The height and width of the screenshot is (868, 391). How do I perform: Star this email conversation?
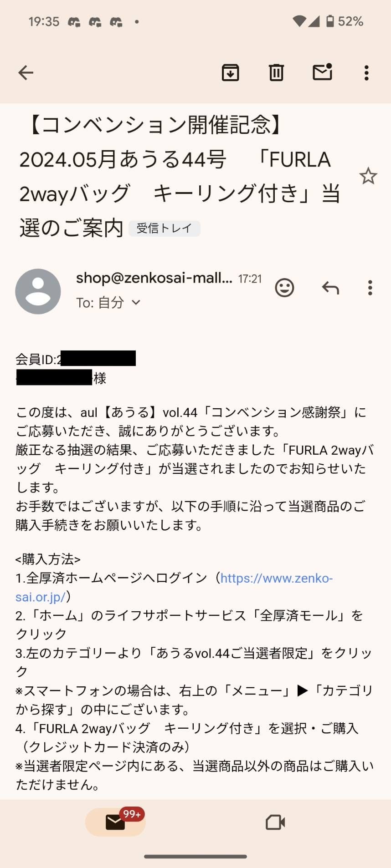click(368, 176)
